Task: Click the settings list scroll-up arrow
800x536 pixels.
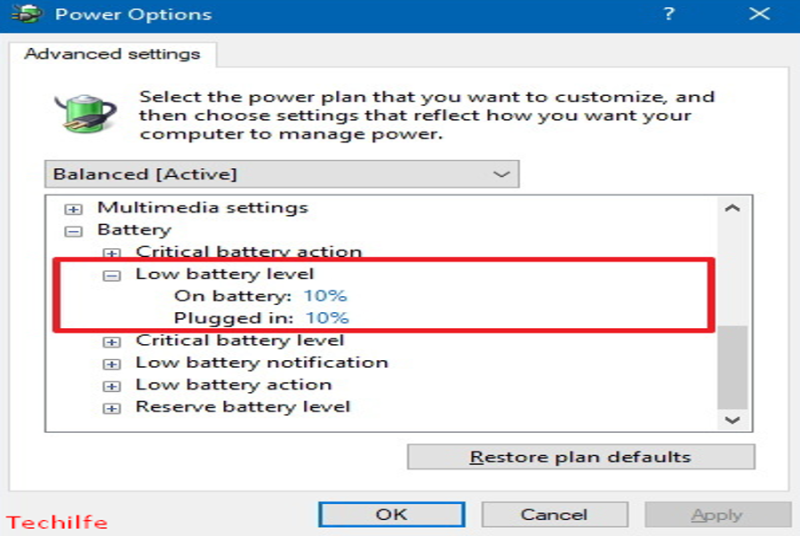Action: coord(733,208)
